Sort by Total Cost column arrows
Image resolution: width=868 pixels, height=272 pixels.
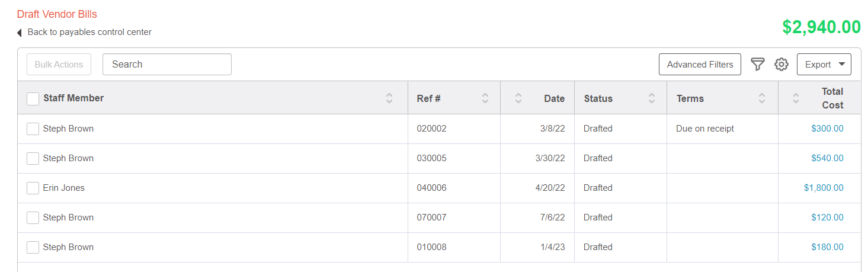pos(796,98)
